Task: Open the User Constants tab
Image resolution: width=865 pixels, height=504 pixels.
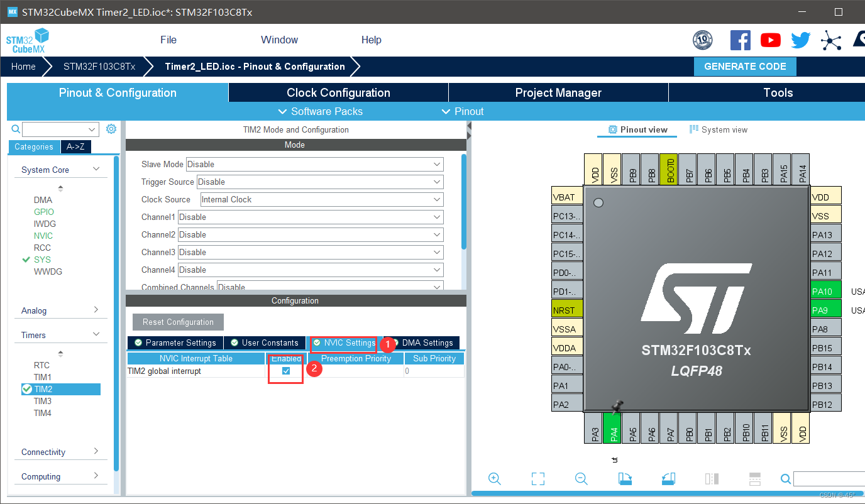Action: (264, 342)
